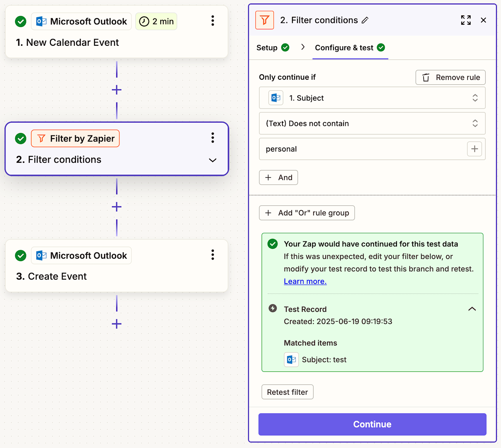Expand the Filter conditions step chevron
This screenshot has height=448, width=501.
pyautogui.click(x=213, y=160)
